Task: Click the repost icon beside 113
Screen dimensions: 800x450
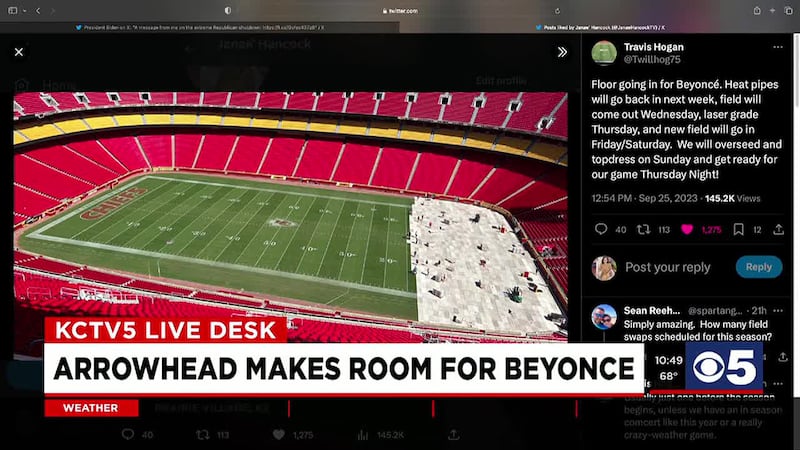Action: (643, 229)
